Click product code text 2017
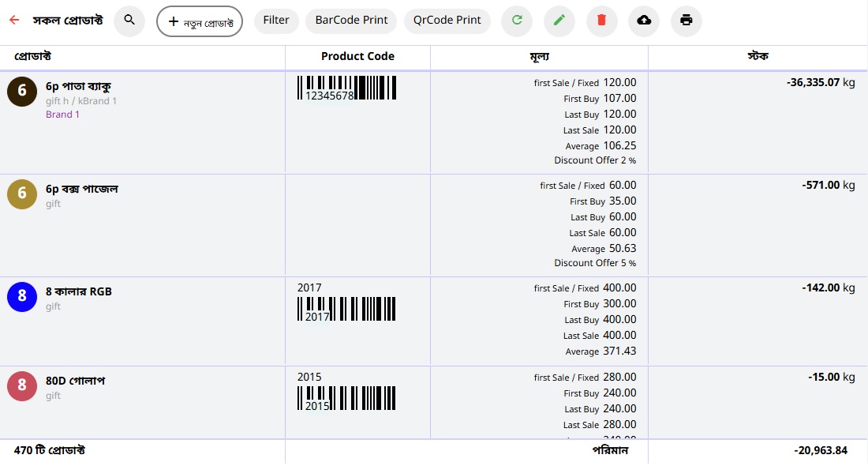This screenshot has height=466, width=868. (x=309, y=288)
